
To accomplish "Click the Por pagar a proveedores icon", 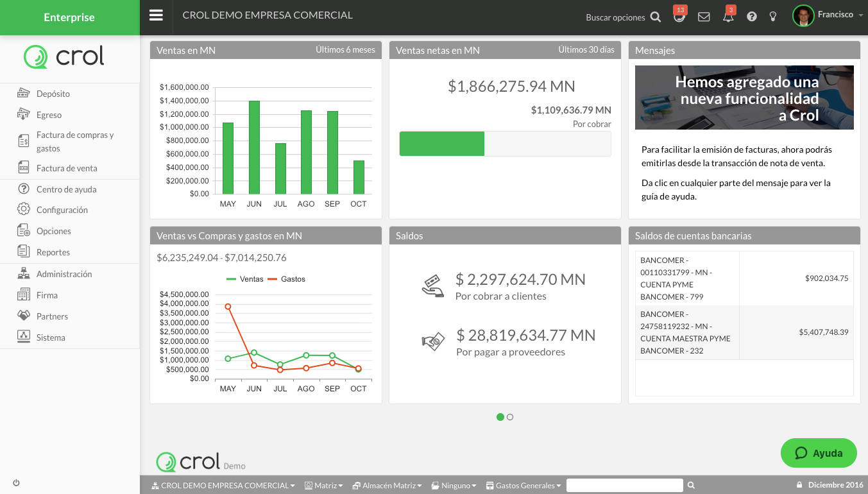I will pyautogui.click(x=433, y=341).
